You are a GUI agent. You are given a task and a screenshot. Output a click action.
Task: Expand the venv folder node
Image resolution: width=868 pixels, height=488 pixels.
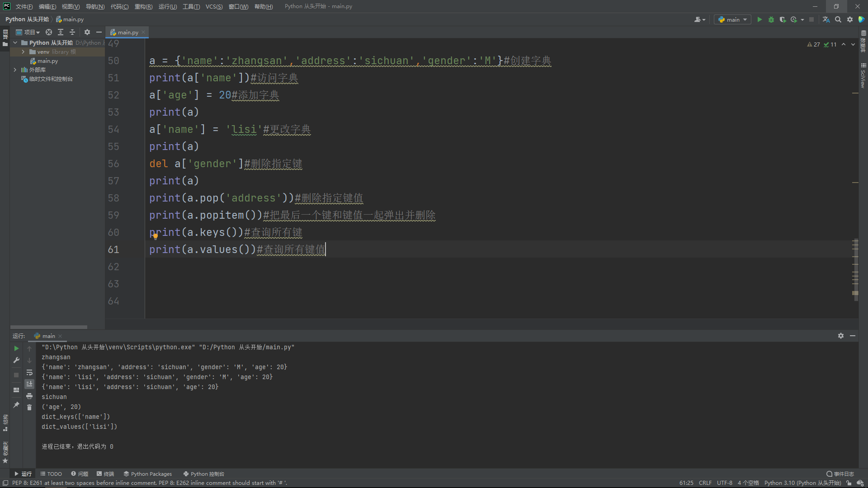[x=23, y=52]
